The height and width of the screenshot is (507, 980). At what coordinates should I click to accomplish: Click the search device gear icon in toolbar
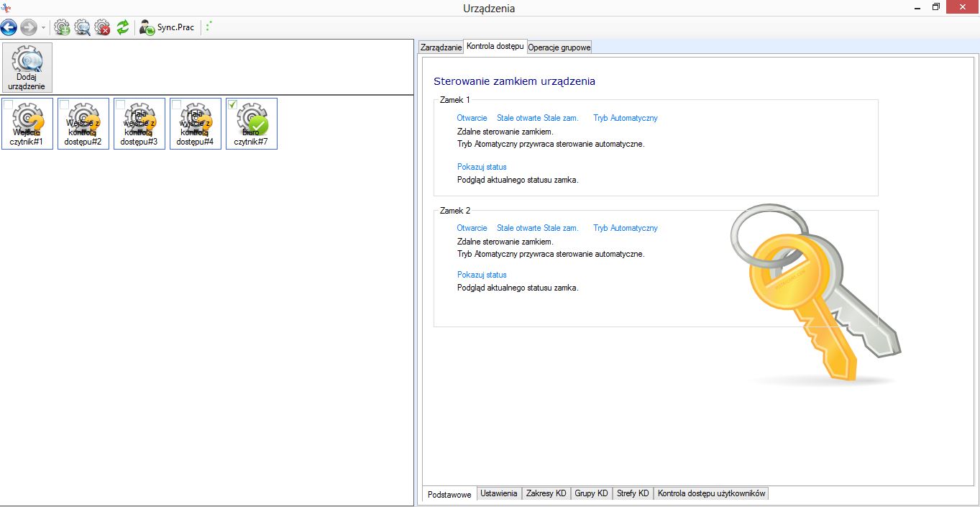pyautogui.click(x=83, y=27)
